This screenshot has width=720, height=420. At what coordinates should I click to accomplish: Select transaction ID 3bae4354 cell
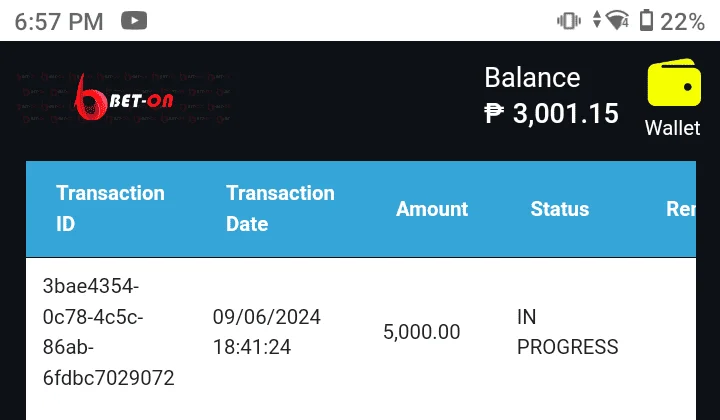(x=108, y=332)
